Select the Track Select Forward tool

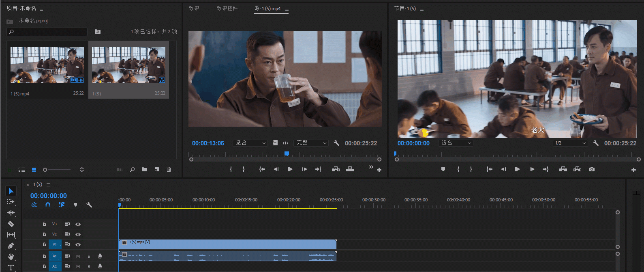pos(11,202)
